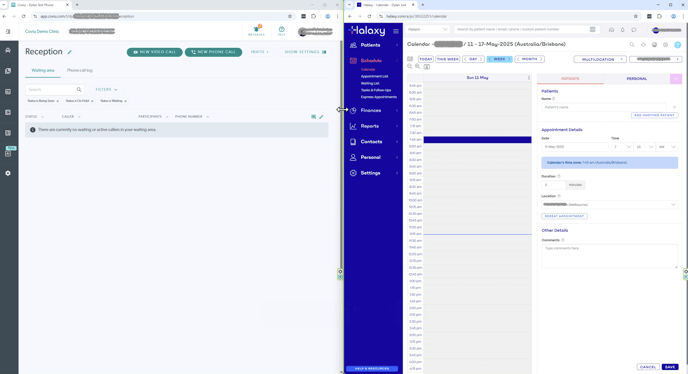
Task: Cancel the appointment form
Action: click(648, 367)
